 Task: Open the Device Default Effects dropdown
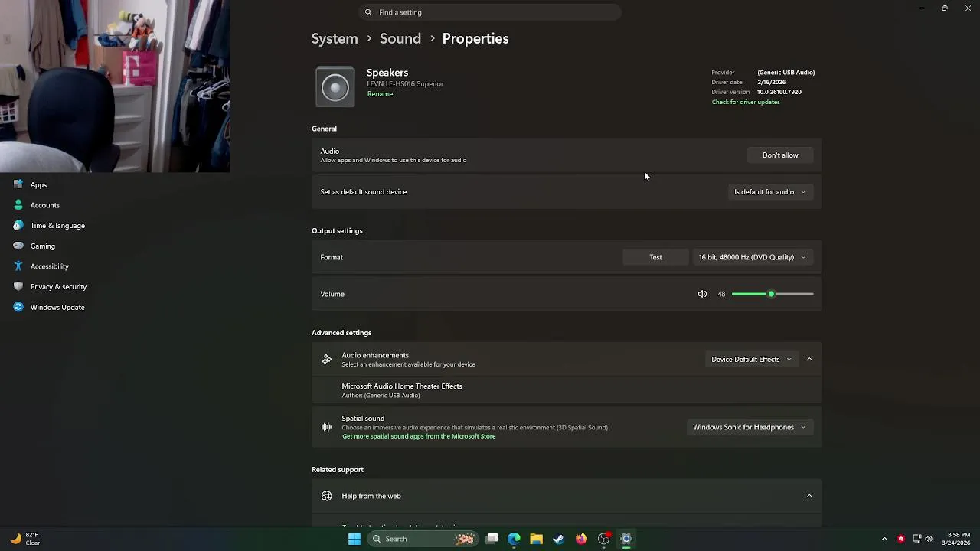751,359
